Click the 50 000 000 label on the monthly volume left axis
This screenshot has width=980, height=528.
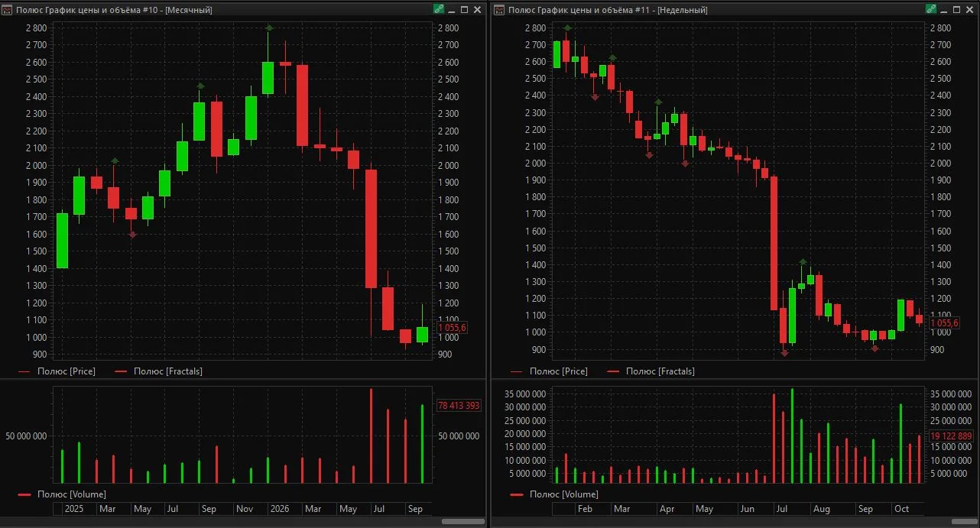click(26, 436)
